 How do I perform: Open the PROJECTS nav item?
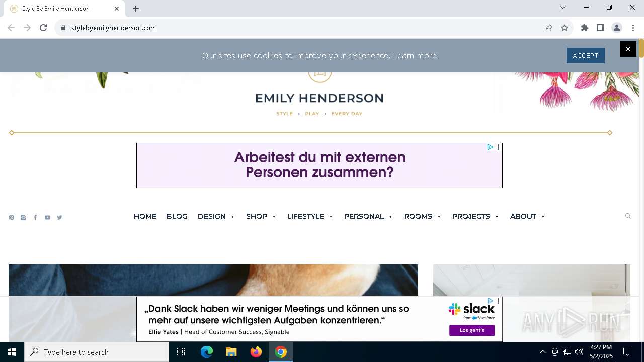[471, 216]
